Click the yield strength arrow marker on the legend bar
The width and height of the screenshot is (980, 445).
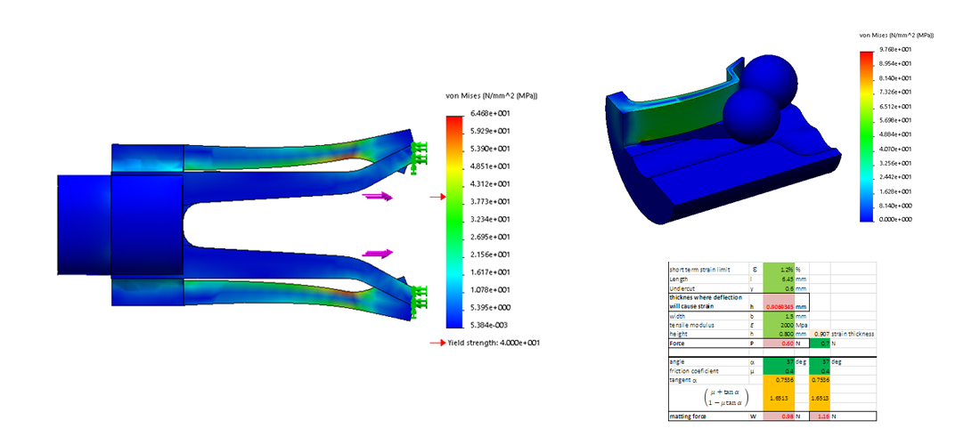(437, 198)
